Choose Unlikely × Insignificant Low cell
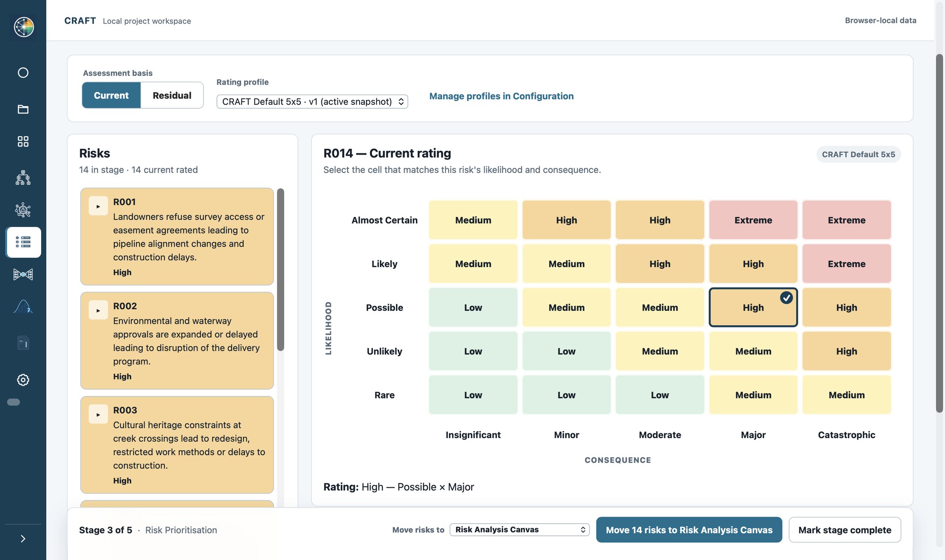Viewport: 945px width, 560px height. 473,351
